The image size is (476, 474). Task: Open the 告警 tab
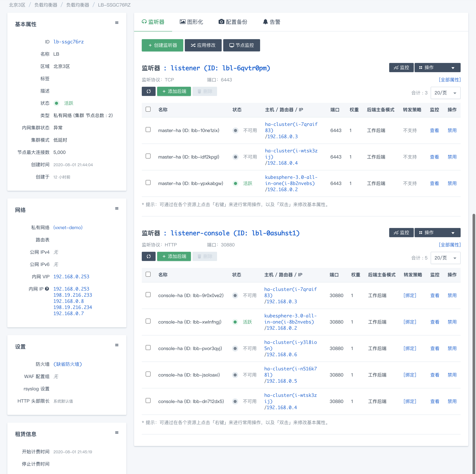(271, 22)
